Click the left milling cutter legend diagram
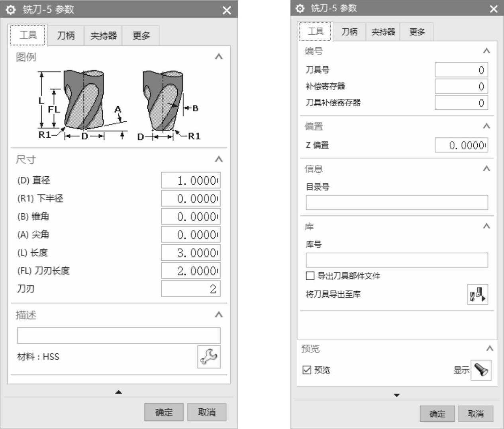Image resolution: width=504 pixels, height=429 pixels. click(x=82, y=104)
